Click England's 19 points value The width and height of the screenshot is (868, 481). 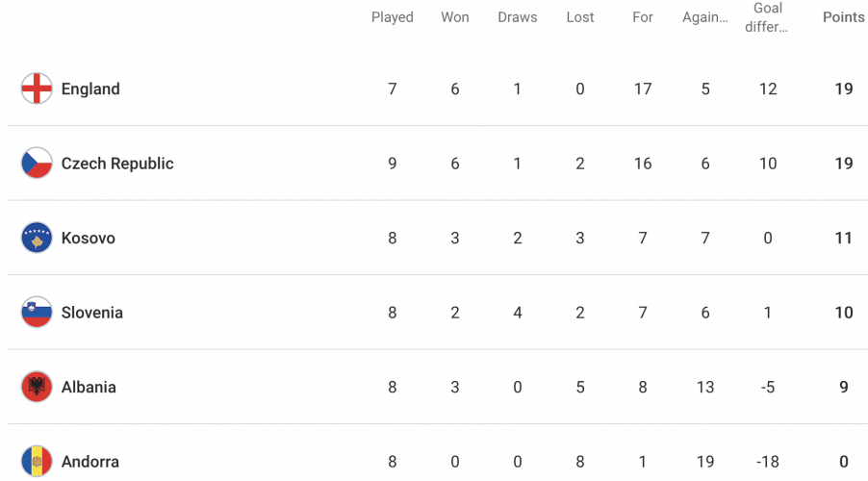(844, 89)
